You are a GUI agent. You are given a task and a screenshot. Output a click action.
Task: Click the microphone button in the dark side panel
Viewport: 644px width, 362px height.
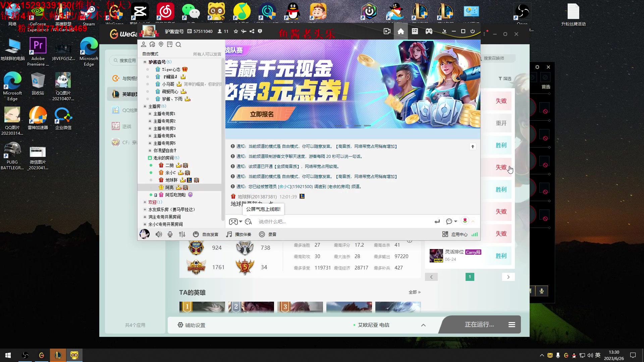542,291
